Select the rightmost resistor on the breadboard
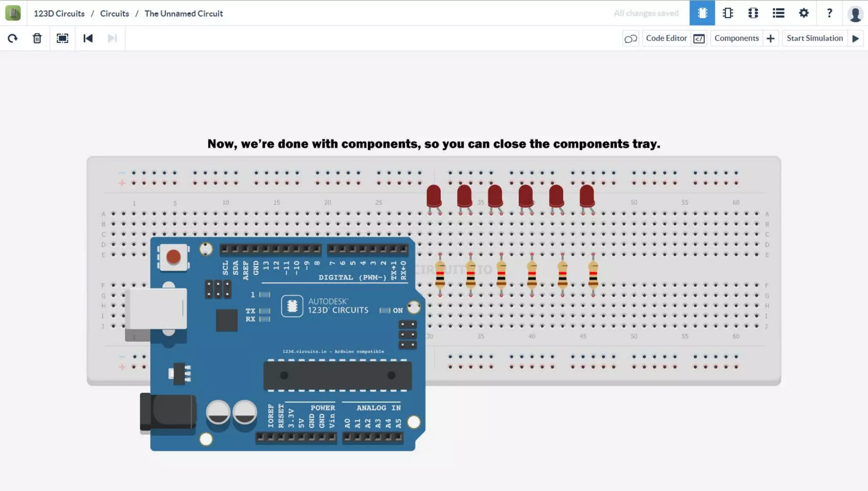The width and height of the screenshot is (868, 491). [593, 274]
